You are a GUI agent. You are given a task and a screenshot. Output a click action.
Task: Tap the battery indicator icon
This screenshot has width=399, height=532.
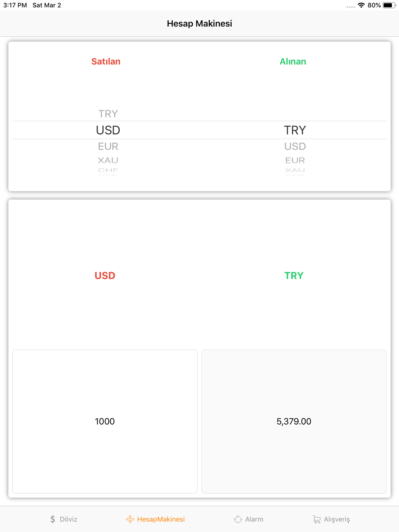[389, 5]
